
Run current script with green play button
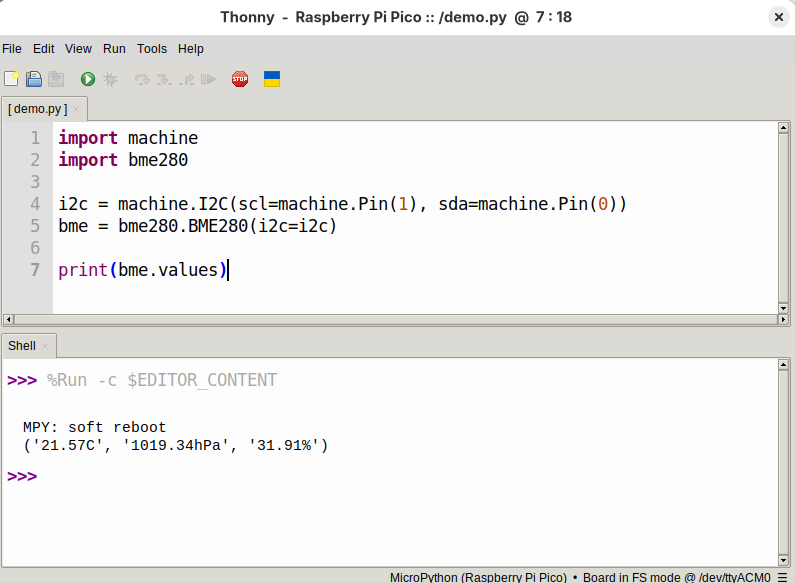pos(88,79)
